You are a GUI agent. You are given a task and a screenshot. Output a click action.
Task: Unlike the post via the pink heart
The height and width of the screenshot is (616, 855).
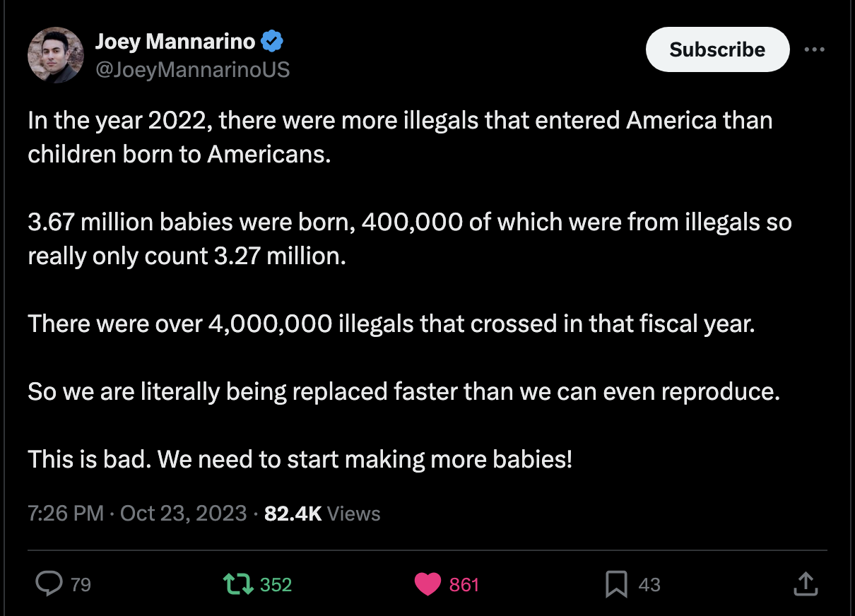428,584
